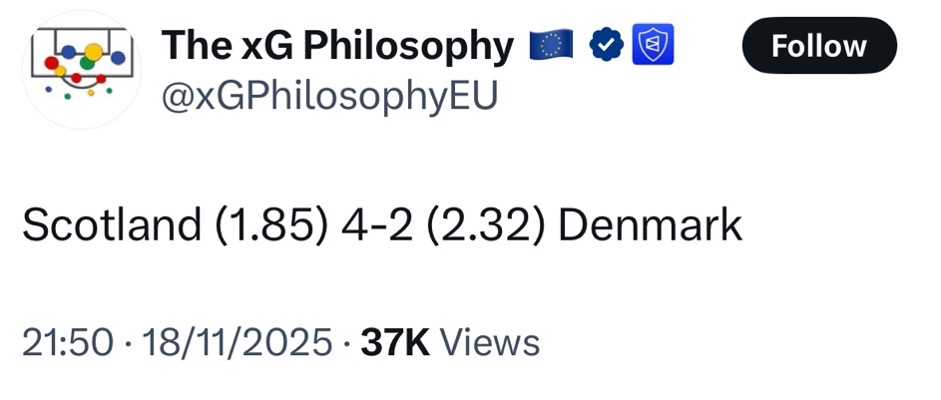
Task: Click the large yellow circle in avatar logo
Action: [x=92, y=50]
